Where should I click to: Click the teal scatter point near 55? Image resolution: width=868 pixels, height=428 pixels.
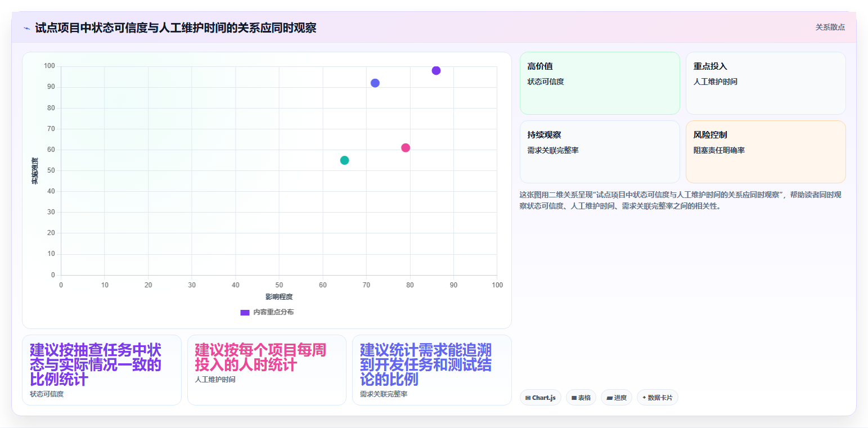(345, 160)
